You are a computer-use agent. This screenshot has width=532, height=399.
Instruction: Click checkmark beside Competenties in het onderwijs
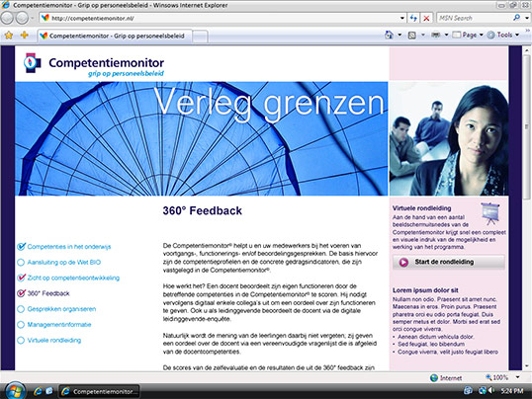pos(21,247)
